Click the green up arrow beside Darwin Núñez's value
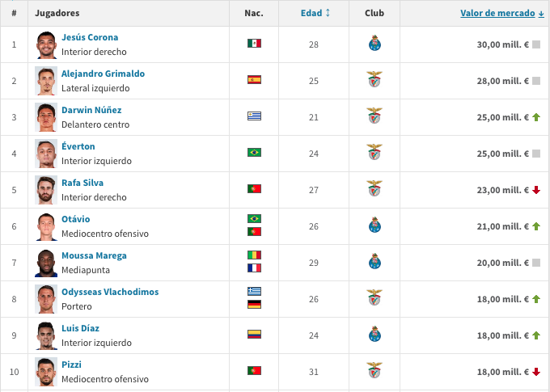This screenshot has height=392, width=550. (536, 117)
